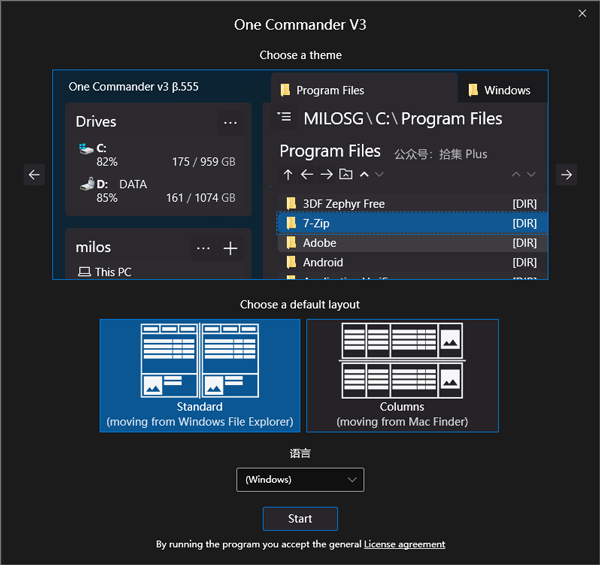This screenshot has width=600, height=565.
Task: Click the back arrow in preview toolbar
Action: tap(307, 175)
